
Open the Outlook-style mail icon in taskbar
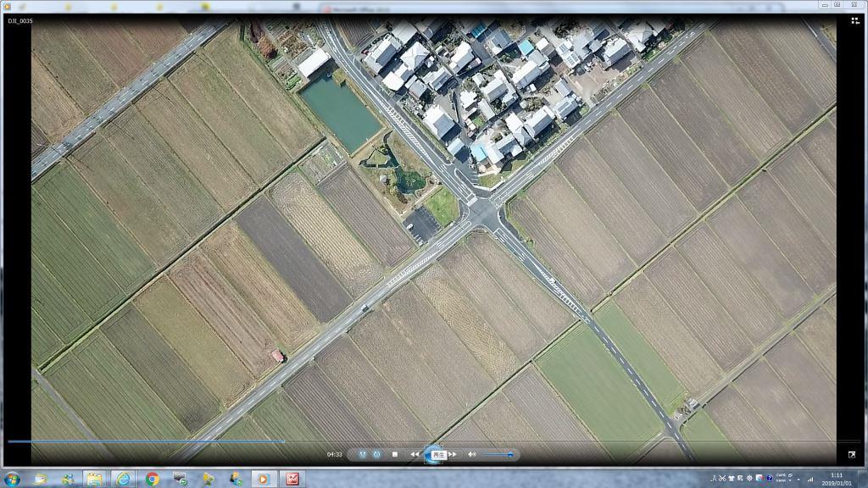[x=40, y=480]
